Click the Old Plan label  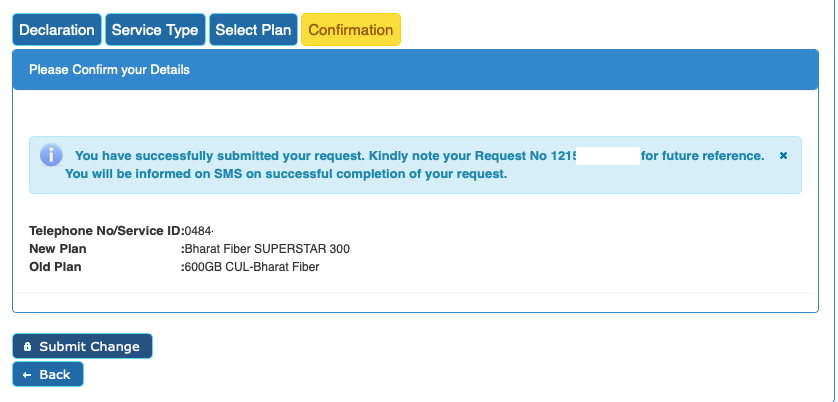56,267
